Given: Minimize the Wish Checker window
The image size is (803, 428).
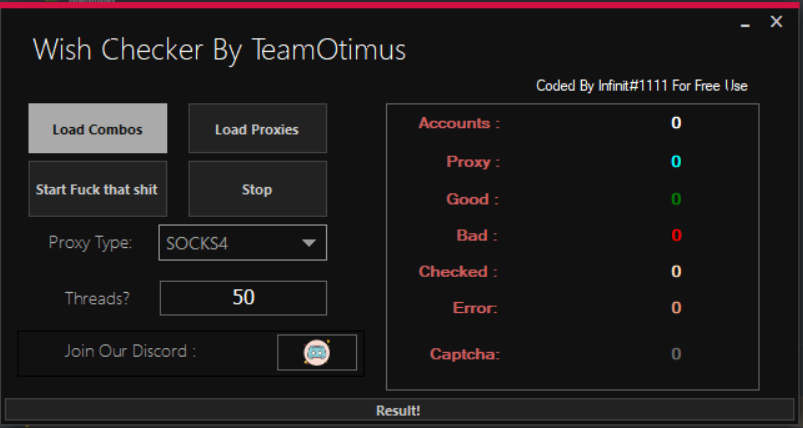Looking at the screenshot, I should (x=745, y=24).
